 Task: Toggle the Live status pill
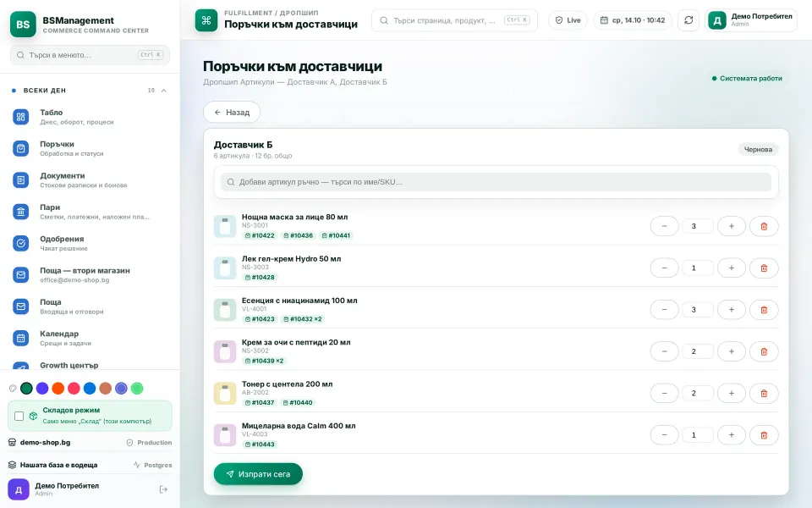568,20
